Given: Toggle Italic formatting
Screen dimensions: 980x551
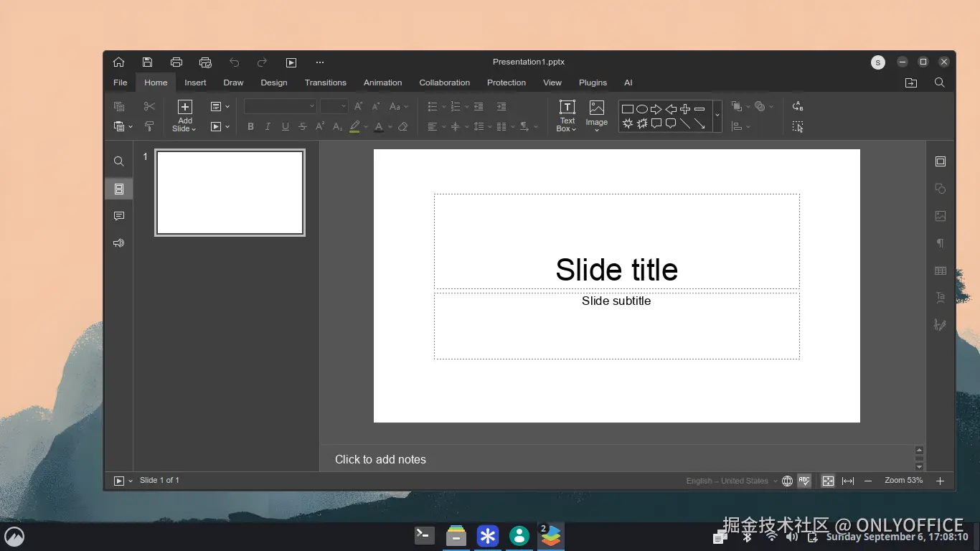Looking at the screenshot, I should click(268, 126).
